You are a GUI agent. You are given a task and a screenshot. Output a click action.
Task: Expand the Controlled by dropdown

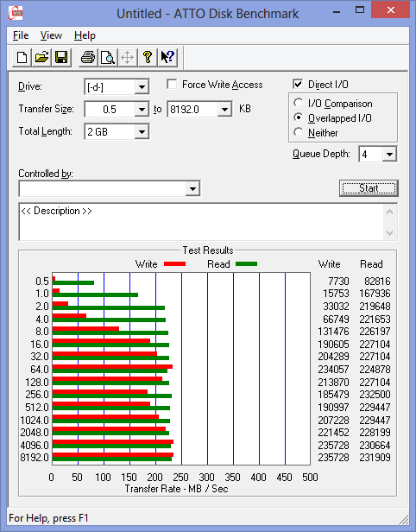click(192, 188)
